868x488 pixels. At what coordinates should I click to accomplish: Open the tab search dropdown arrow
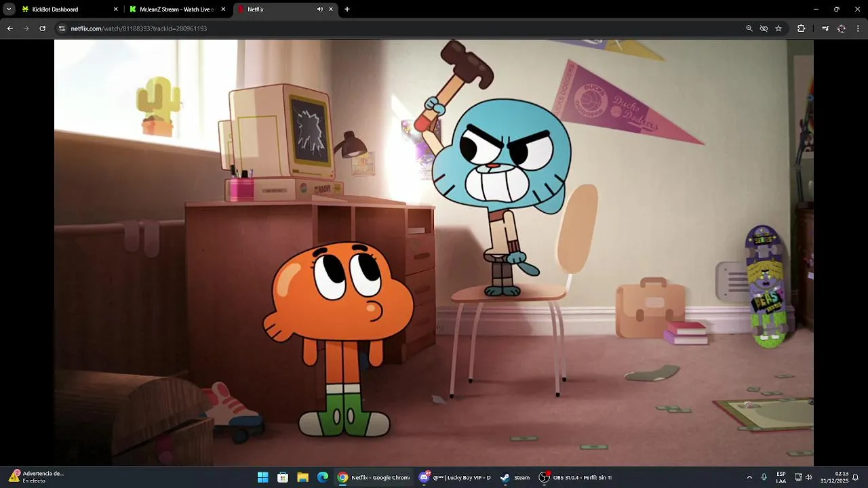(9, 9)
